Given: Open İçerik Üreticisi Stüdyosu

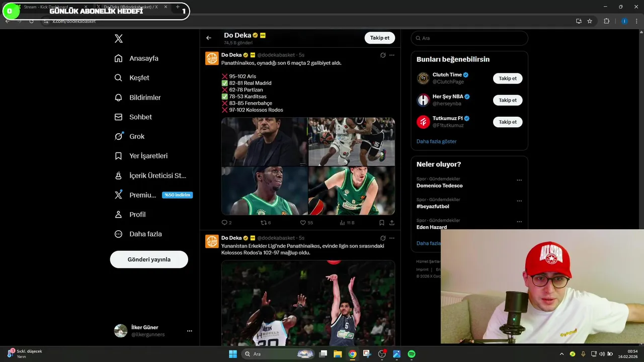Looking at the screenshot, I should [x=150, y=175].
